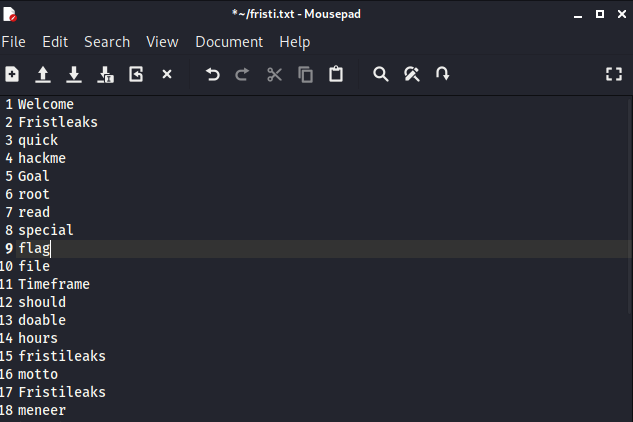
Task: Click the word 'should' on line 12
Action: coord(42,302)
